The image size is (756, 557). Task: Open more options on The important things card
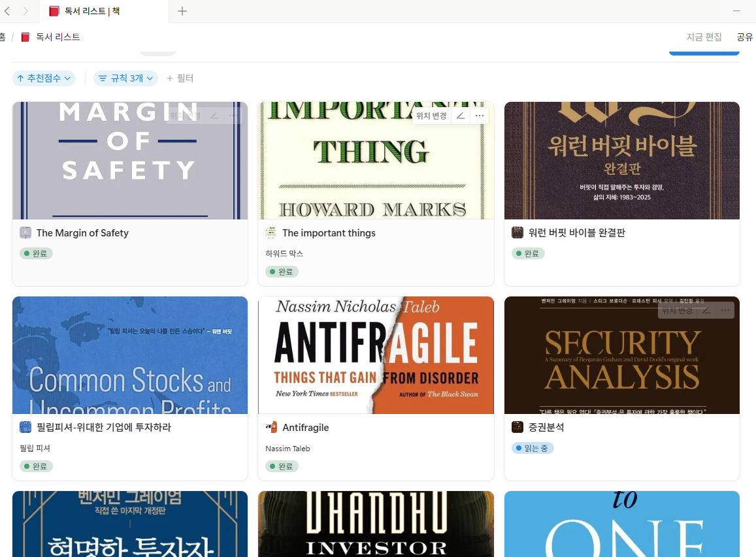tap(479, 116)
